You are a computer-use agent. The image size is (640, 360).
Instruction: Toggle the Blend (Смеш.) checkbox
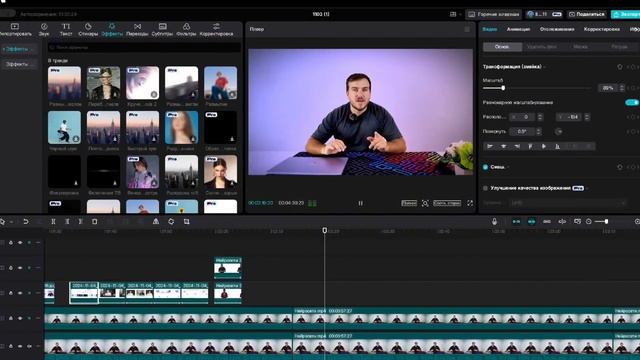pos(485,167)
